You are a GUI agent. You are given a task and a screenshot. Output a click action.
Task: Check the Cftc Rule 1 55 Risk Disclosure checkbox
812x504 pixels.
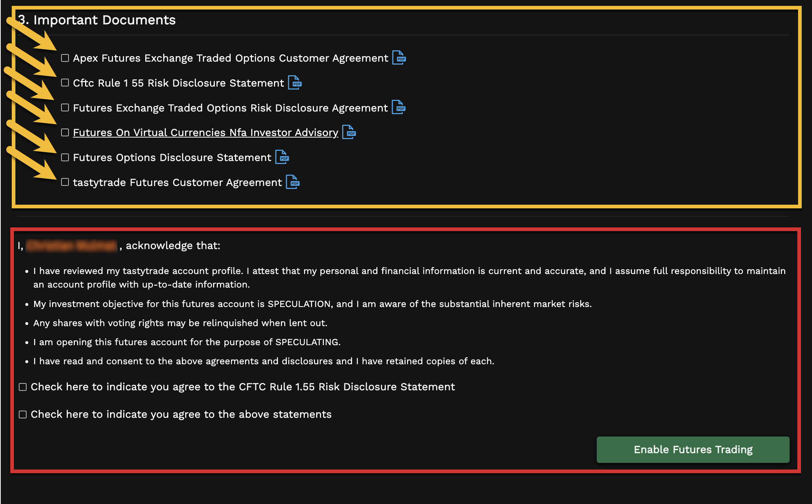tap(65, 83)
